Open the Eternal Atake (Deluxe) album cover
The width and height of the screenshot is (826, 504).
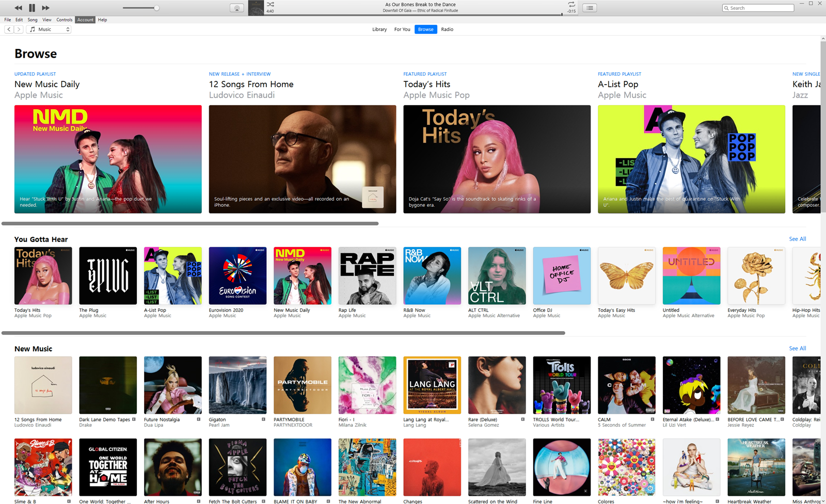tap(691, 385)
